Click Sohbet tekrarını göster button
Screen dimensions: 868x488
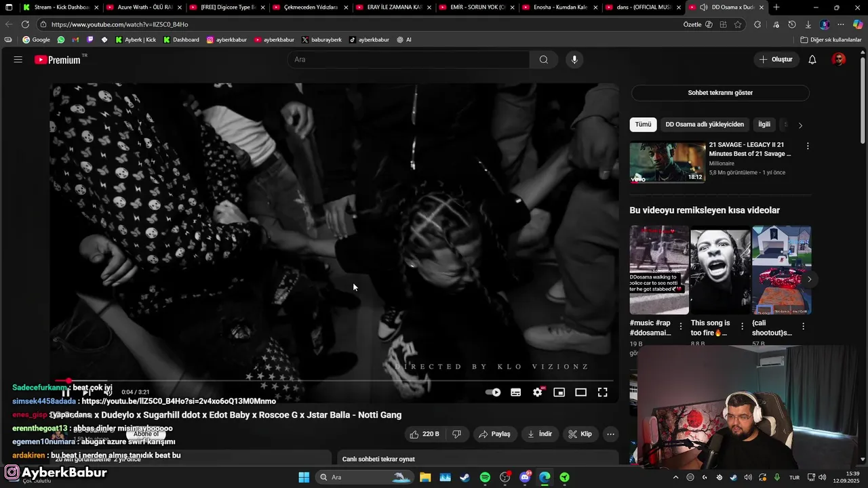(720, 93)
